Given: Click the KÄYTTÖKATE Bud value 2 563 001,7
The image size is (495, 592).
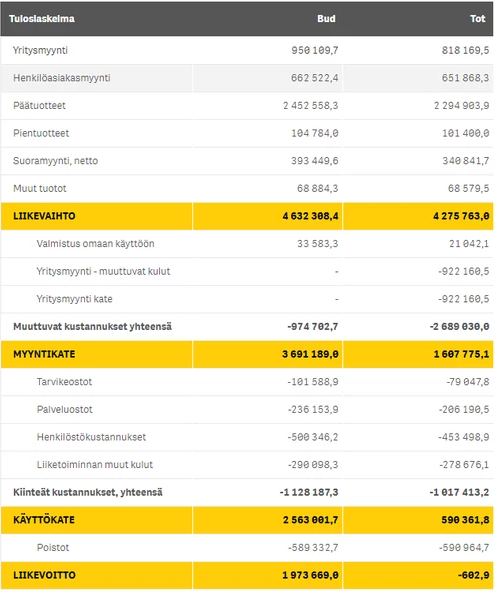Looking at the screenshot, I should pyautogui.click(x=310, y=520).
